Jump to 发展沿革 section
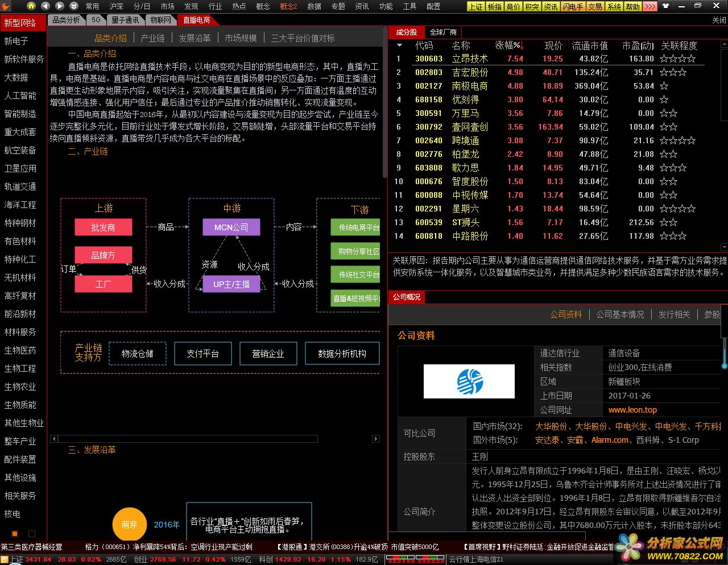 (195, 38)
